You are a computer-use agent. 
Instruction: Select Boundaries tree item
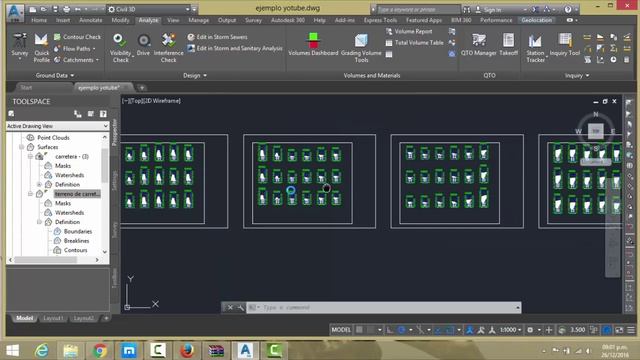pyautogui.click(x=78, y=231)
